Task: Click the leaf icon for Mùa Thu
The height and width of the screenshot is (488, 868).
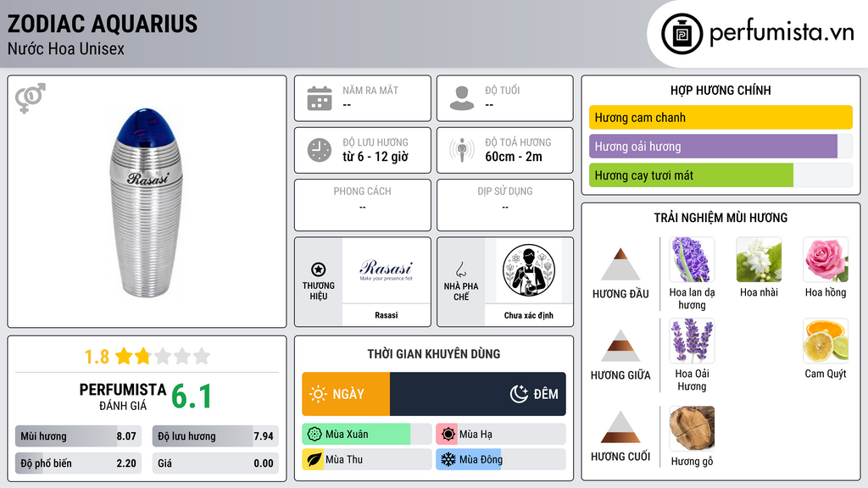Action: pos(314,459)
